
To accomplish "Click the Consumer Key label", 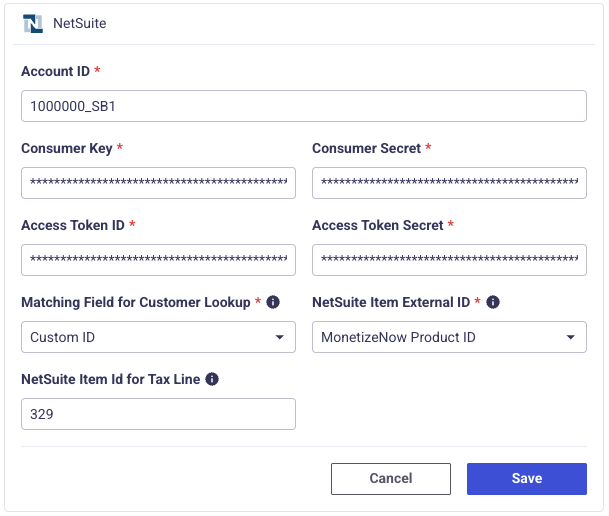I will (67, 149).
